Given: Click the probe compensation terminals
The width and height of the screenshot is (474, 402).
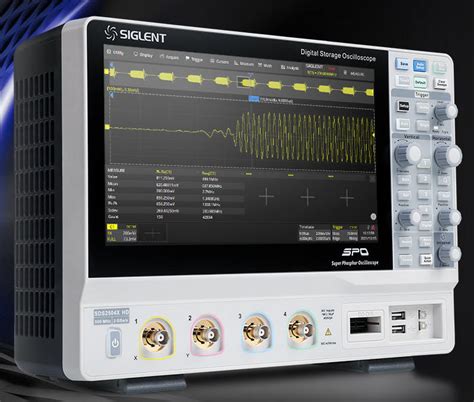Looking at the screenshot, I should tap(423, 319).
